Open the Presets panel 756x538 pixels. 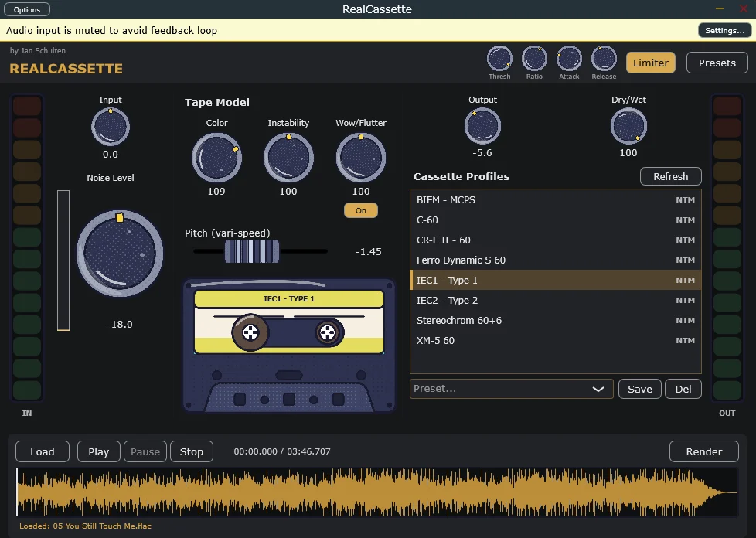(x=717, y=63)
